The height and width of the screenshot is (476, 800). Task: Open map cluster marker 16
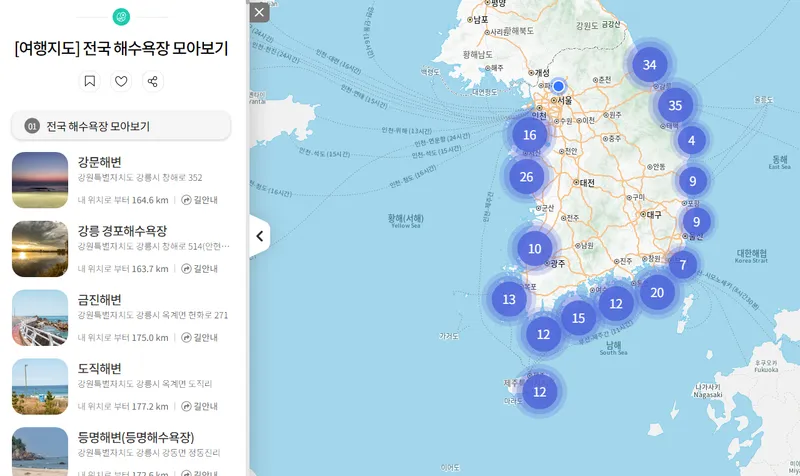click(530, 135)
